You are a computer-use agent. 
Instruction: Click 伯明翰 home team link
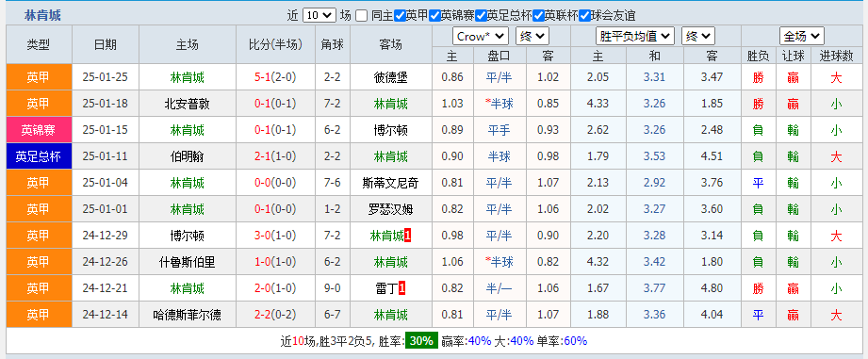[x=188, y=157]
